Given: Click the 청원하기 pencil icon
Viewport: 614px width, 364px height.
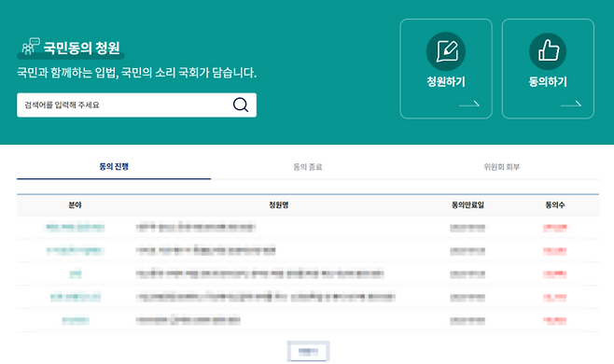Looking at the screenshot, I should pos(446,51).
